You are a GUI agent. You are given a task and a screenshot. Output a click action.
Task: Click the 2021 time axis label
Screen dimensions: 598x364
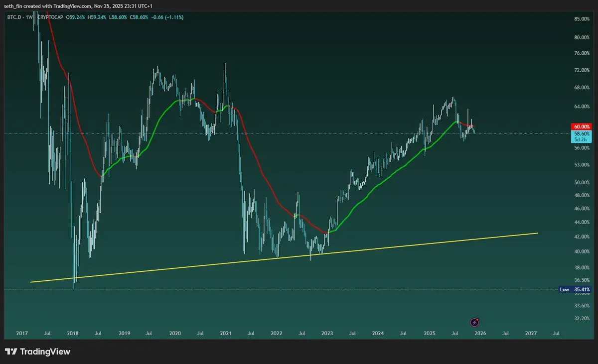[x=226, y=333]
